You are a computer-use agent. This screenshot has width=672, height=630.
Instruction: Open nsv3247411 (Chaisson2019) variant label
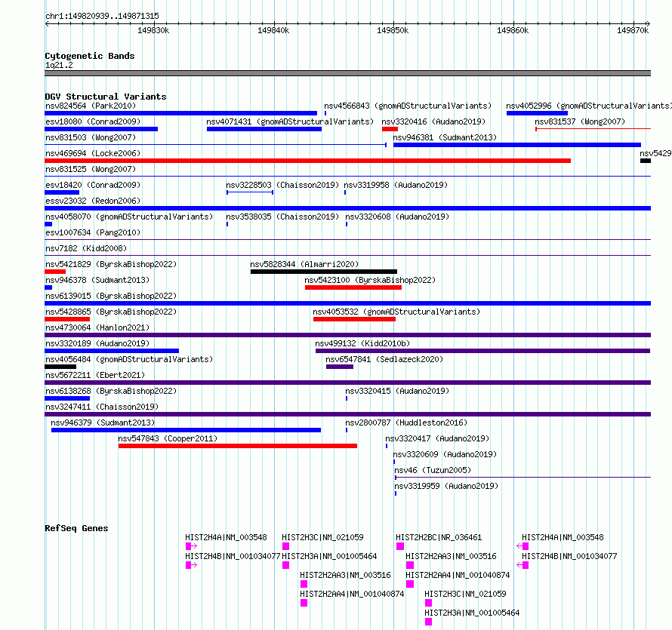(x=102, y=407)
